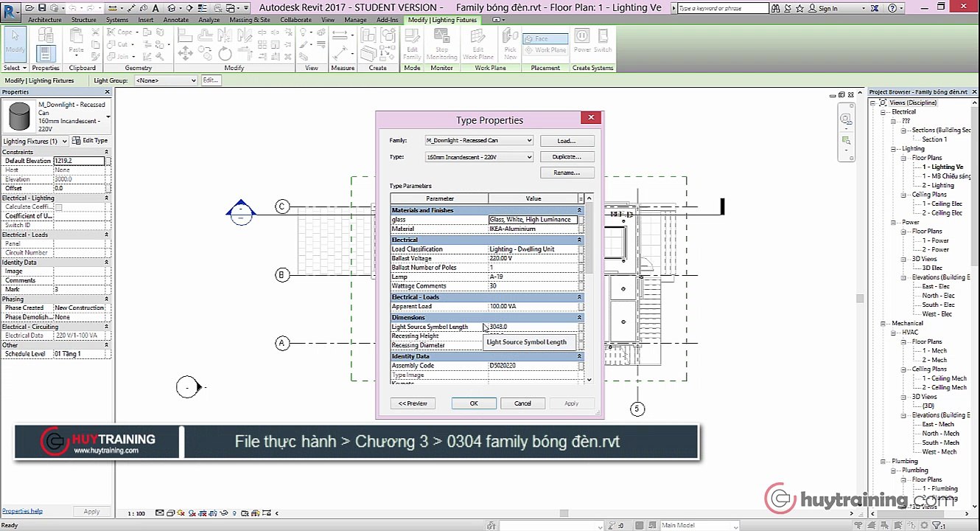Toggle Work Plane placement mode
This screenshot has height=531, width=980.
point(545,50)
